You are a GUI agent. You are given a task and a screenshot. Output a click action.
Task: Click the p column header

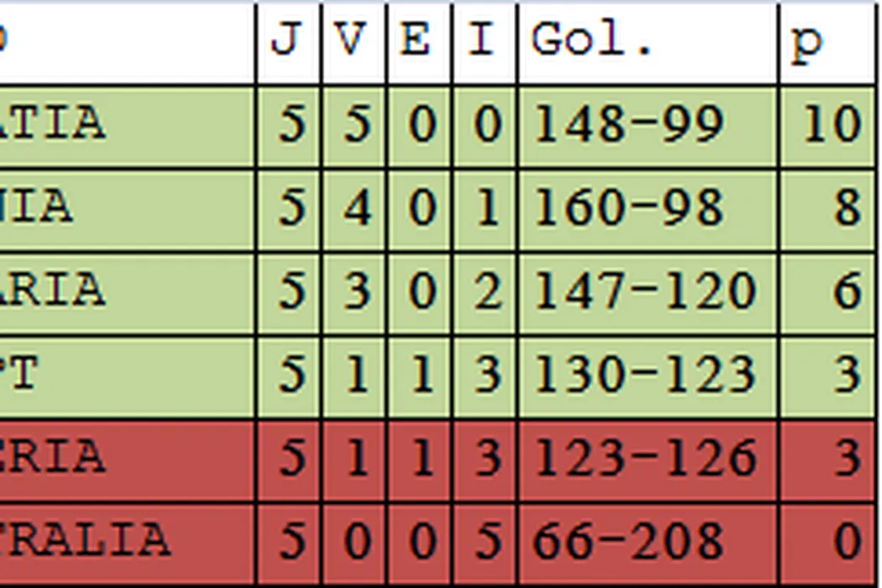click(x=826, y=42)
